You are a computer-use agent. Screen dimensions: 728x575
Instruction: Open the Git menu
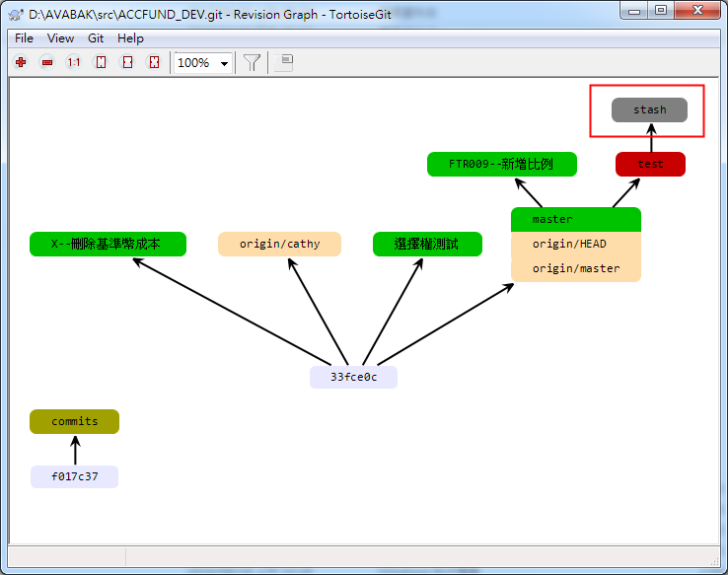point(96,38)
